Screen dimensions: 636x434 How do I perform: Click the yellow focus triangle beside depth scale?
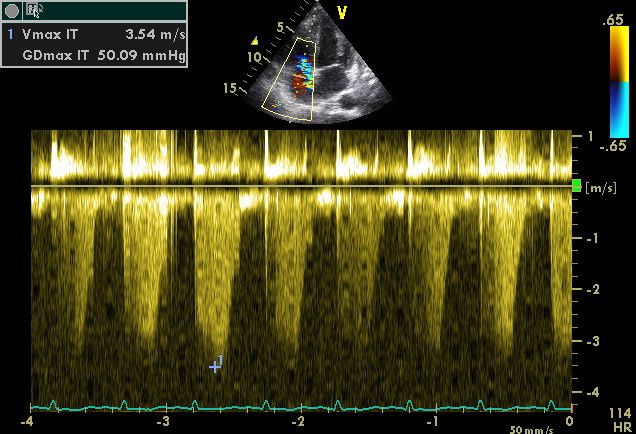pos(254,41)
